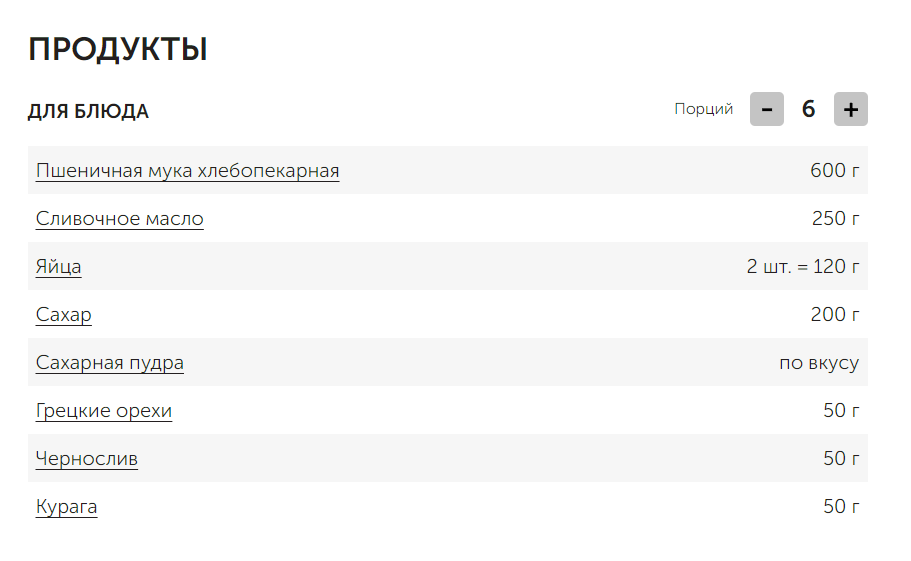Click the Курага ingredient link
The width and height of the screenshot is (911, 561).
pyautogui.click(x=66, y=507)
